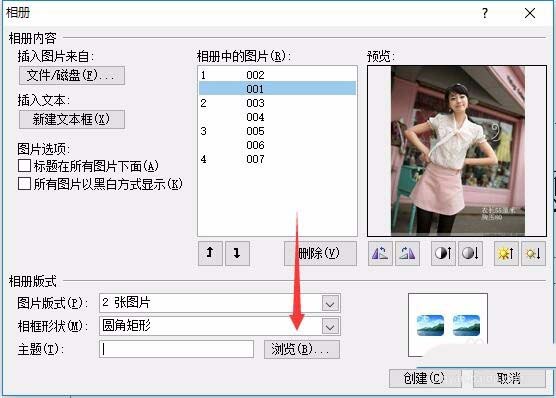556x398 pixels.
Task: Move the selected picture up in the list
Action: (210, 253)
